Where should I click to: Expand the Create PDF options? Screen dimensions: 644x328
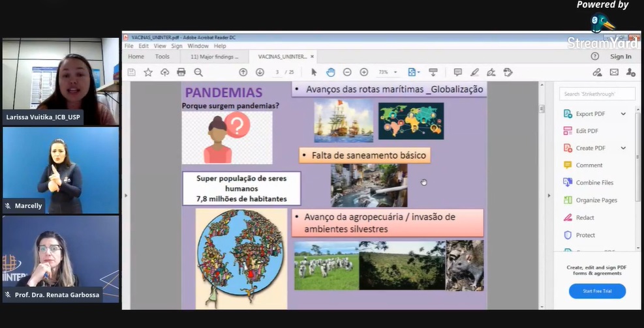[623, 148]
